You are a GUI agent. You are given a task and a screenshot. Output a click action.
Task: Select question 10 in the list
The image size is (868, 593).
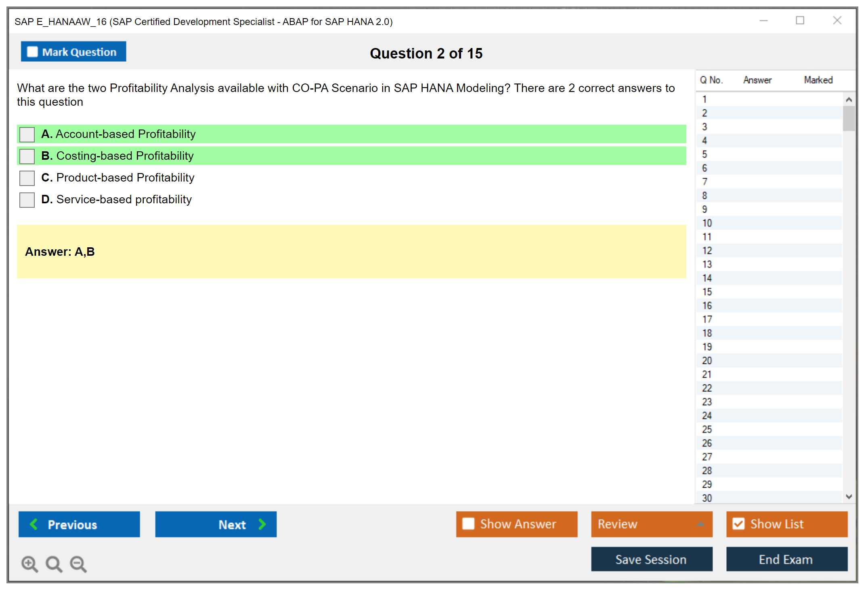pos(707,223)
